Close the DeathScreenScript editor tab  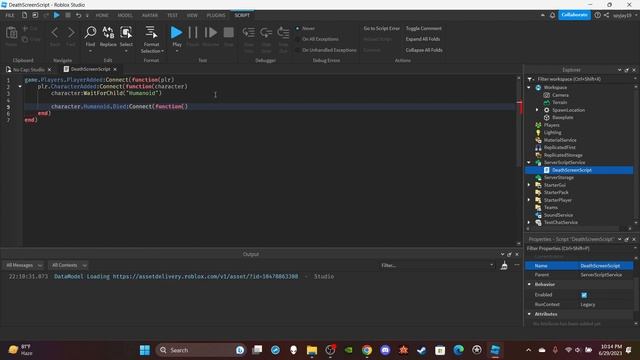[115, 69]
